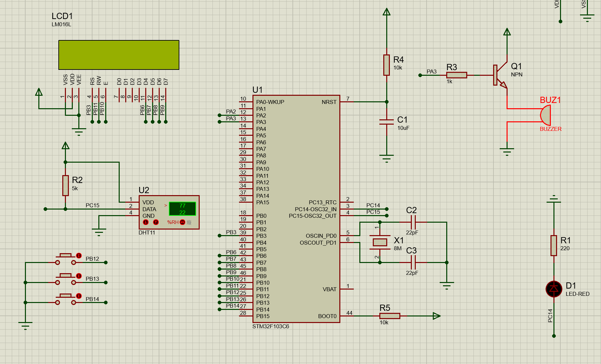Select the R2 5k resistor
Viewport: 601px width, 364px height.
(x=66, y=185)
